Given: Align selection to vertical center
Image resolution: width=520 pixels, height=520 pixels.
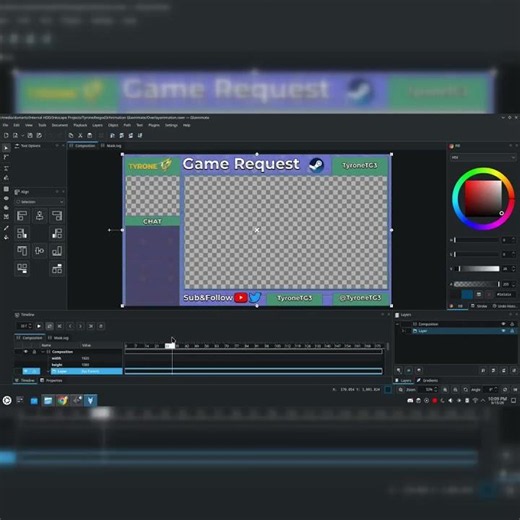Looking at the screenshot, I should click(39, 251).
